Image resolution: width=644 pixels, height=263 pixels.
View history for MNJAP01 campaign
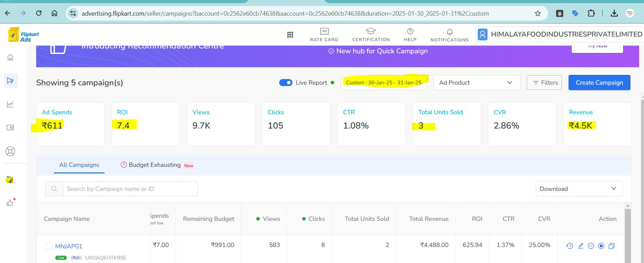click(570, 246)
